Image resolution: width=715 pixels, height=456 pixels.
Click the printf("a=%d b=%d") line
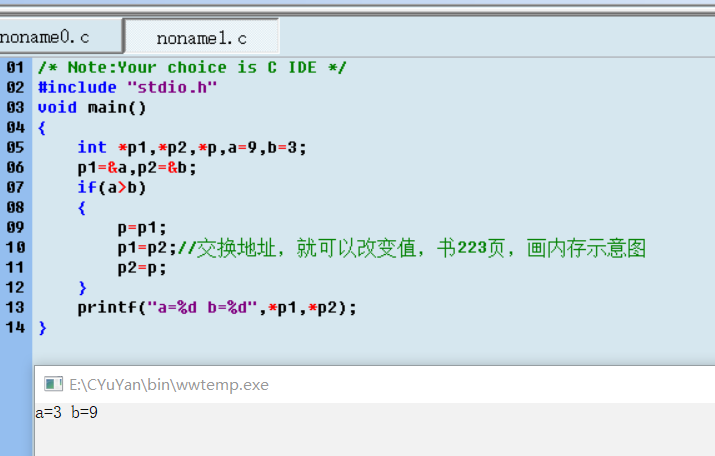point(217,308)
